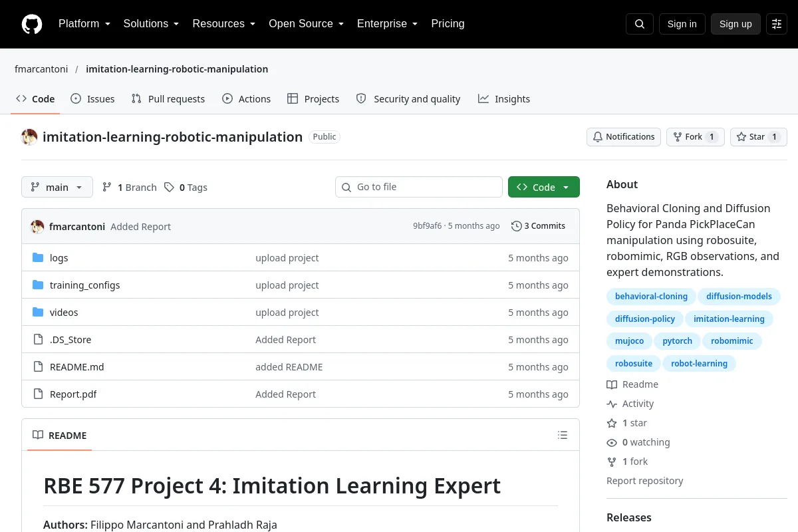Click the fork icon next to 1 fork
This screenshot has height=532, width=798.
pyautogui.click(x=612, y=462)
